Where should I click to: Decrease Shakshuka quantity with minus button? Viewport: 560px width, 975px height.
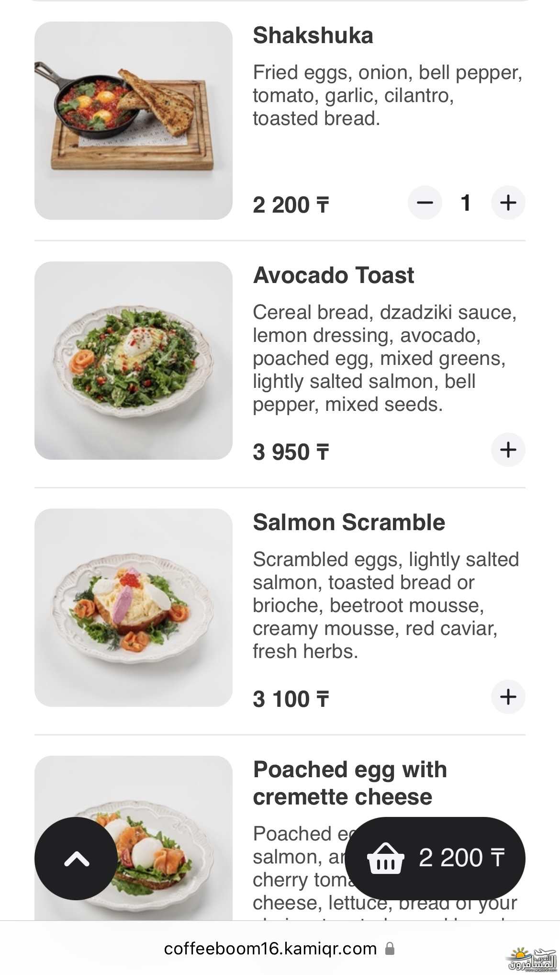[425, 203]
